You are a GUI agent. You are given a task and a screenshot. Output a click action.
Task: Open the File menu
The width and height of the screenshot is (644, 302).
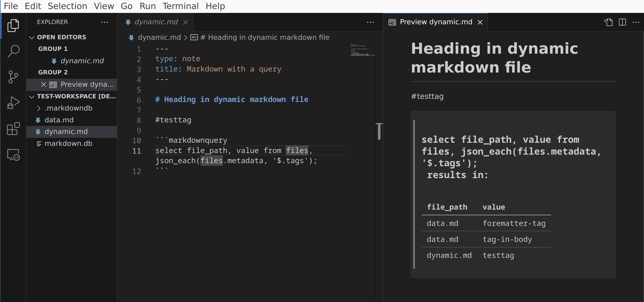11,6
